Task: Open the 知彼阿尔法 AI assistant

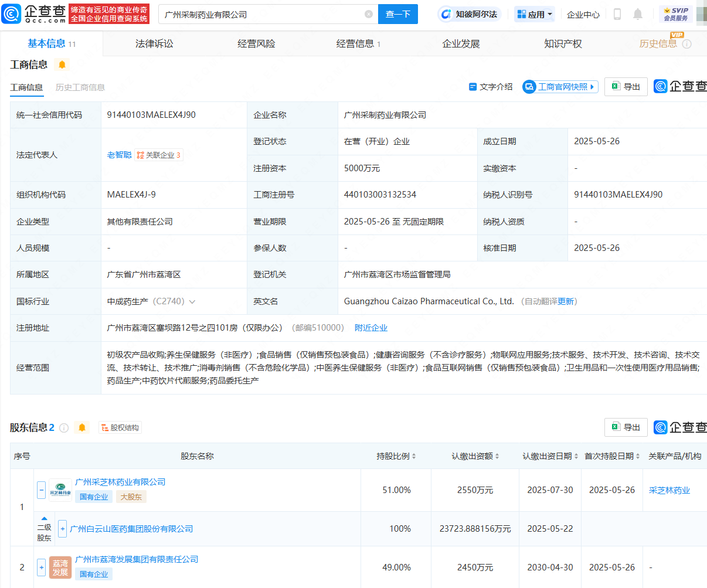Action: coord(468,14)
